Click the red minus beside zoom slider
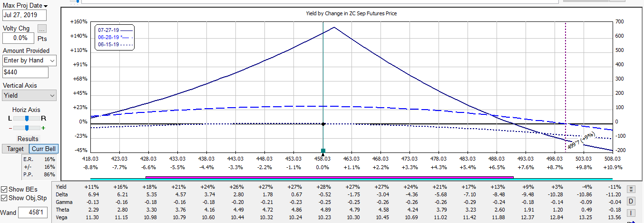This screenshot has width=644, height=223. pyautogui.click(x=10, y=128)
